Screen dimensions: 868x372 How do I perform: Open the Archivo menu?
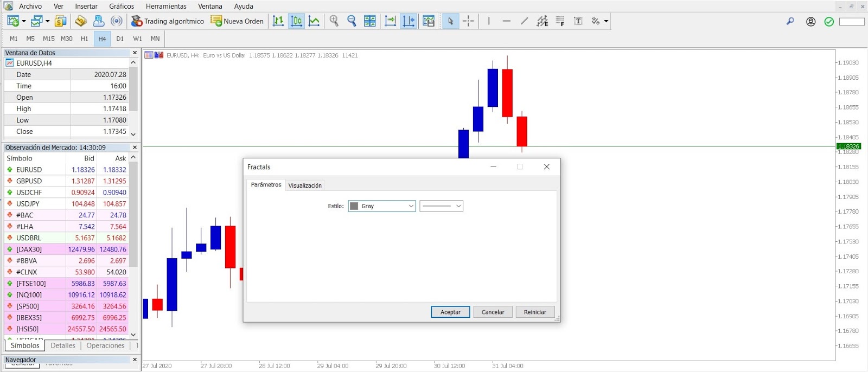pos(30,7)
